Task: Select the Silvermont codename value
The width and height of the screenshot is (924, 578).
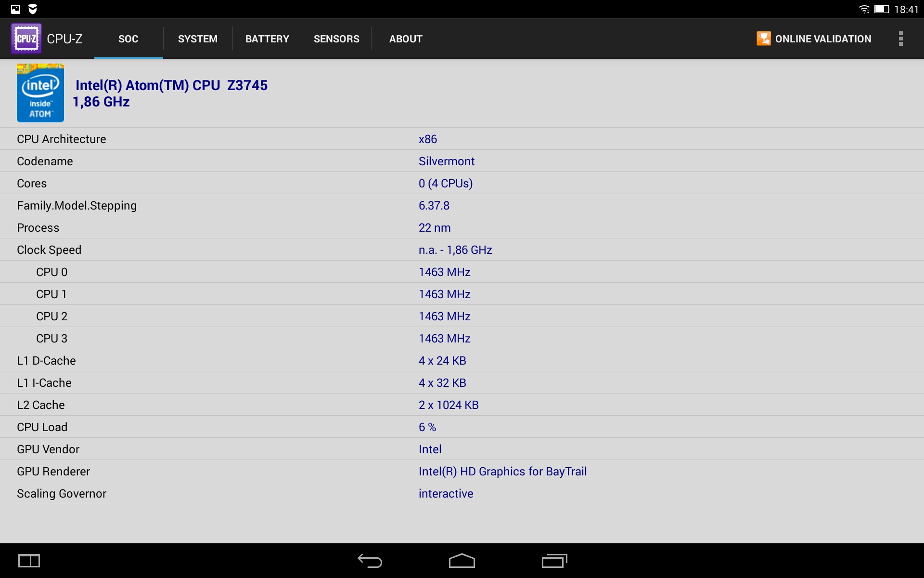Action: click(447, 161)
